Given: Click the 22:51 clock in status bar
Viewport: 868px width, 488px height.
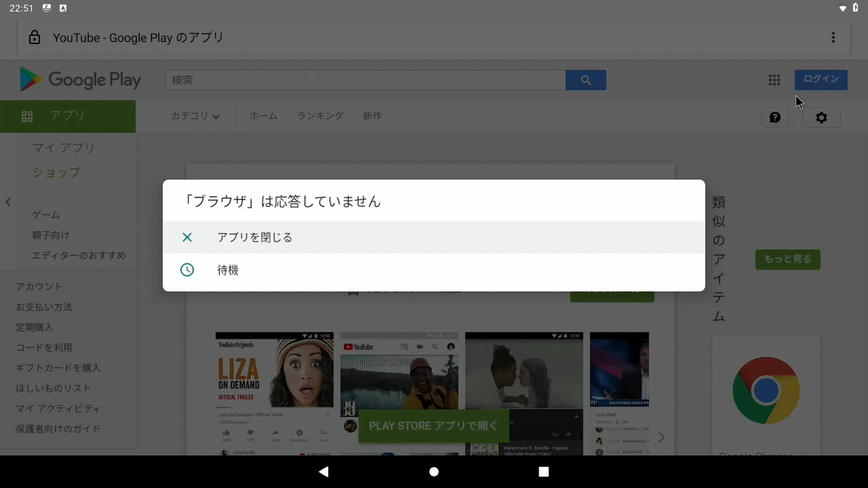Looking at the screenshot, I should 22,8.
